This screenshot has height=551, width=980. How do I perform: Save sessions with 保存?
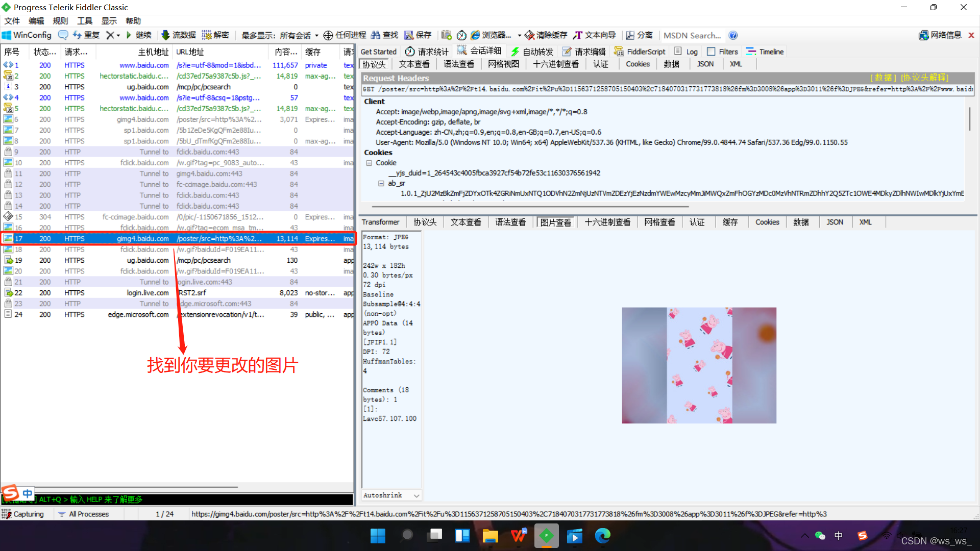418,35
